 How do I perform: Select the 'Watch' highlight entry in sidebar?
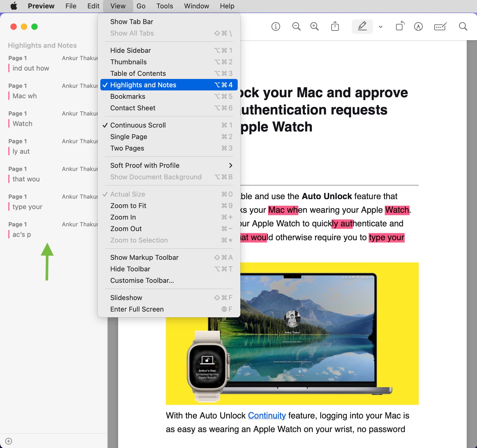click(x=52, y=119)
